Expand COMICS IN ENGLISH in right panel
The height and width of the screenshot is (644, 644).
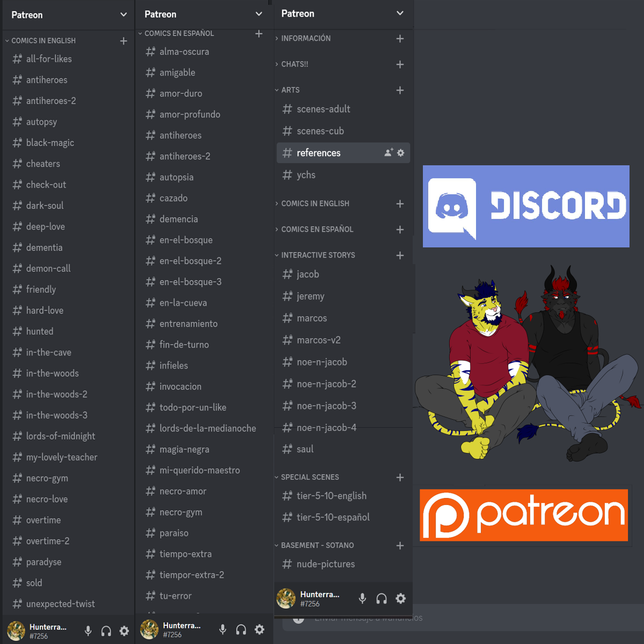(315, 203)
